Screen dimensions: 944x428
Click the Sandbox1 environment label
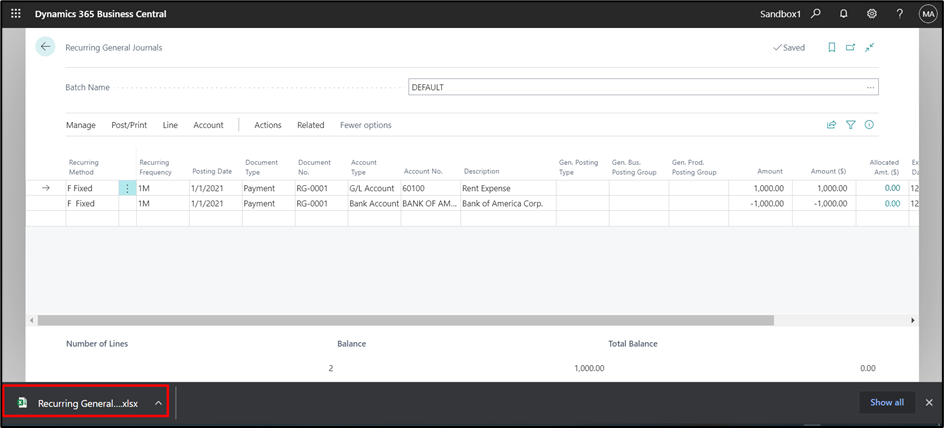tap(781, 14)
